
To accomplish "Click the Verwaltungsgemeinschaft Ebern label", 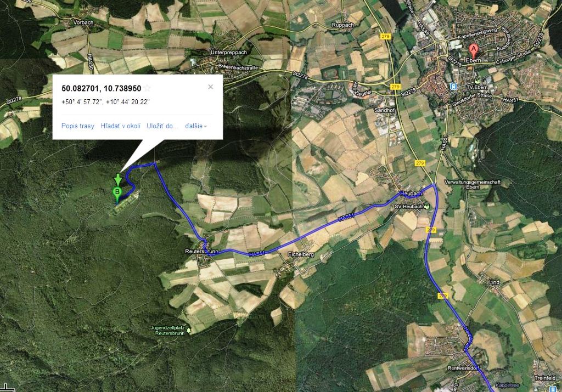I will [473, 184].
